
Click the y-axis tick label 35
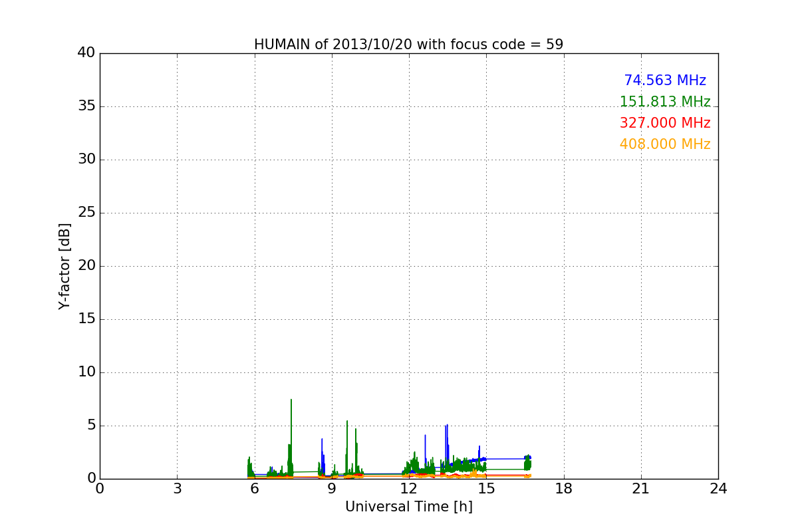point(86,106)
